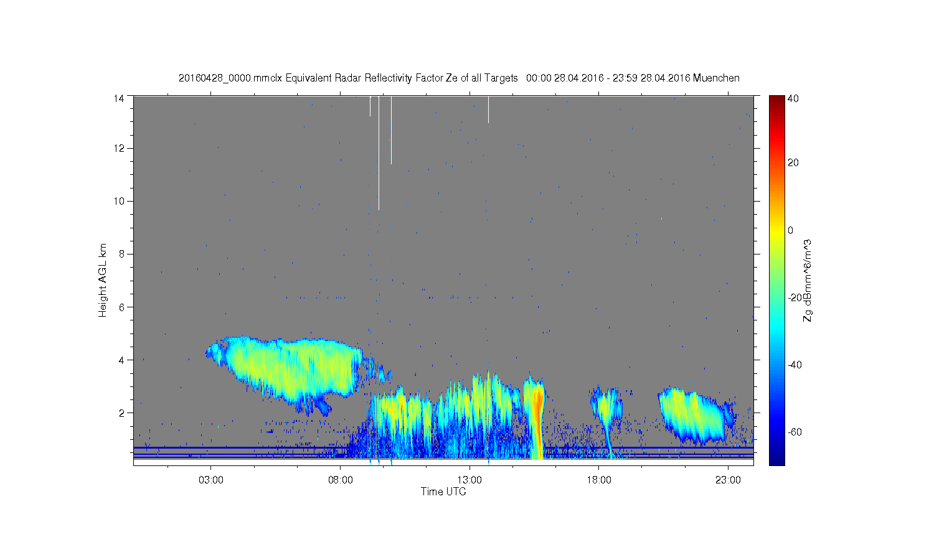The image size is (934, 560).
Task: Click colorbar tick label 40
Action: [793, 98]
